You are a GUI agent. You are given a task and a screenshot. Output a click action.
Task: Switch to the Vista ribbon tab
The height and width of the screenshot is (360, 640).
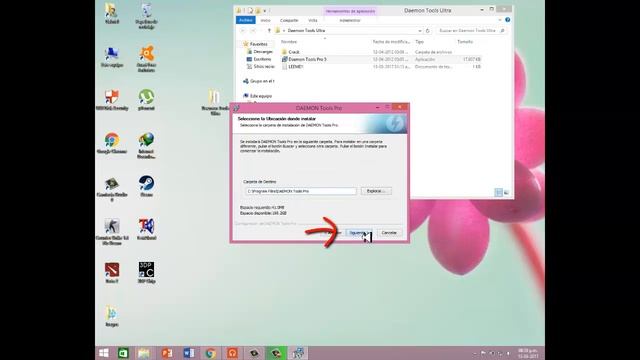pos(313,20)
